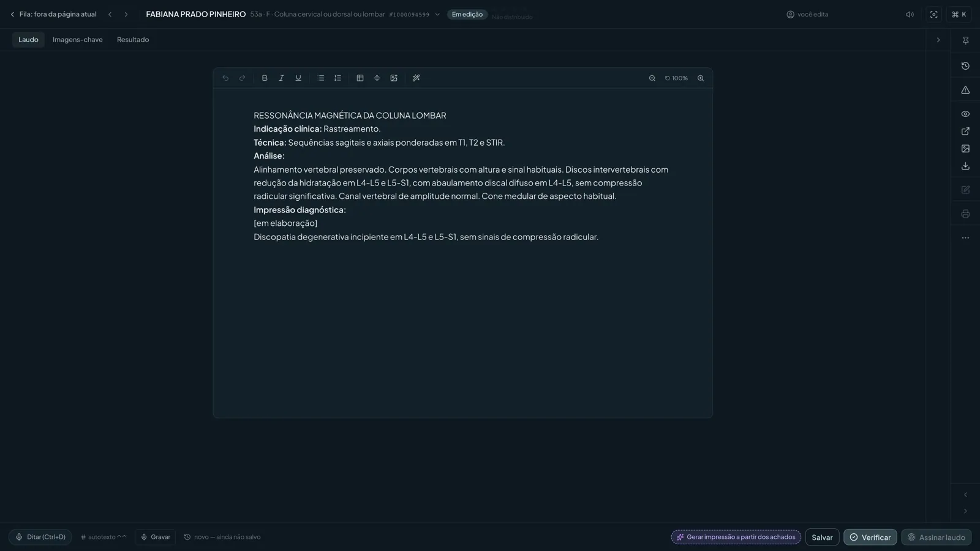Click the eye preview icon in sidebar
The width and height of the screenshot is (980, 551).
point(965,114)
